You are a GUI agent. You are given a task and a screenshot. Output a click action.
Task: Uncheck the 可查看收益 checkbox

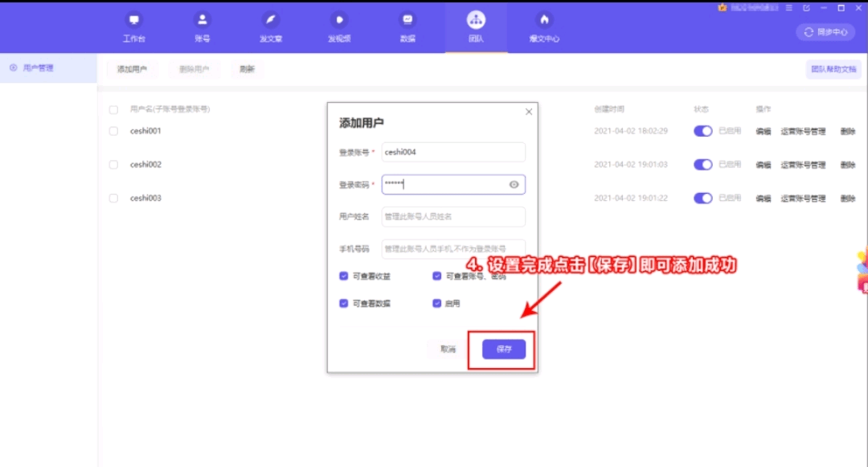(344, 277)
